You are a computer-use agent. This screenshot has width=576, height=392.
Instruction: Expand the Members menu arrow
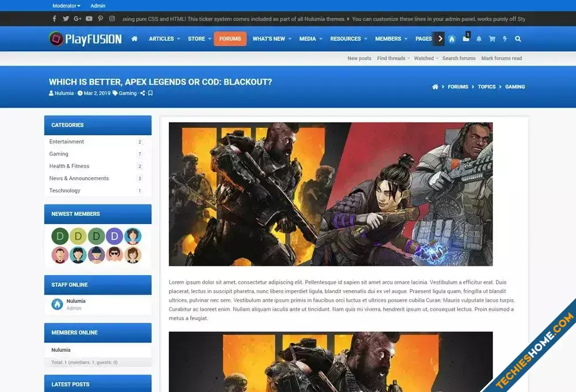[406, 39]
